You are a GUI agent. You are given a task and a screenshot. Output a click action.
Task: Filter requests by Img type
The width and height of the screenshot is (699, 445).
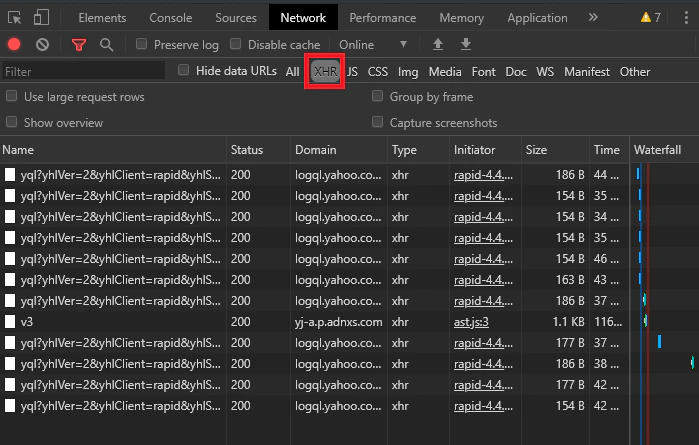408,72
